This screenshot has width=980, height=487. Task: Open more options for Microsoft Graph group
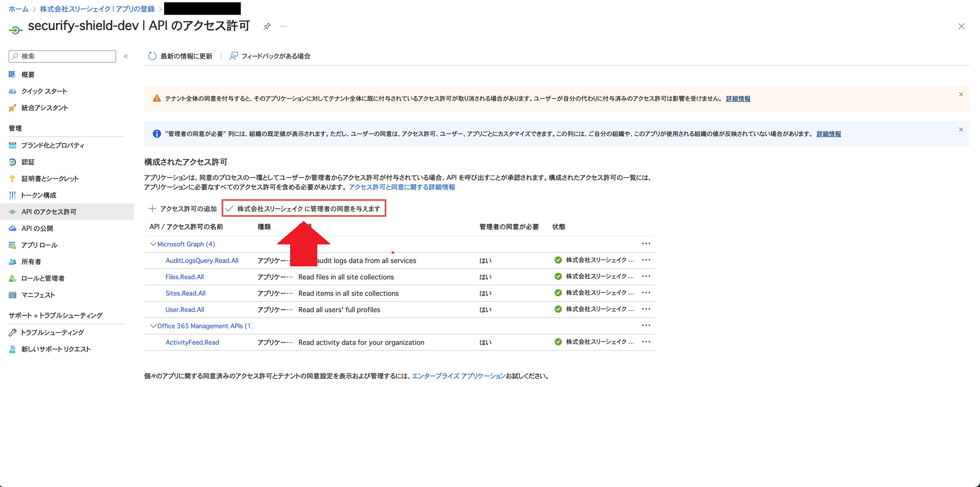tap(646, 243)
